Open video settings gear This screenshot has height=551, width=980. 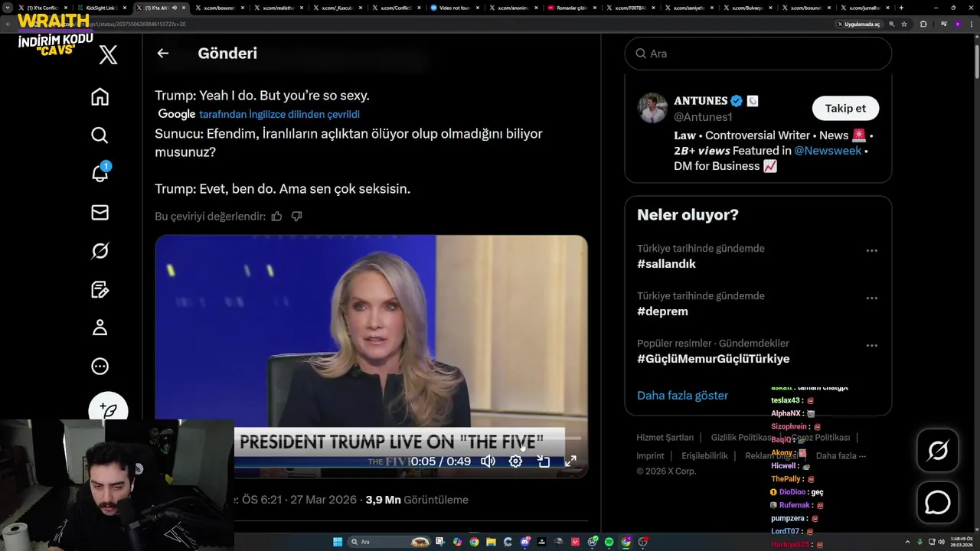(x=516, y=461)
